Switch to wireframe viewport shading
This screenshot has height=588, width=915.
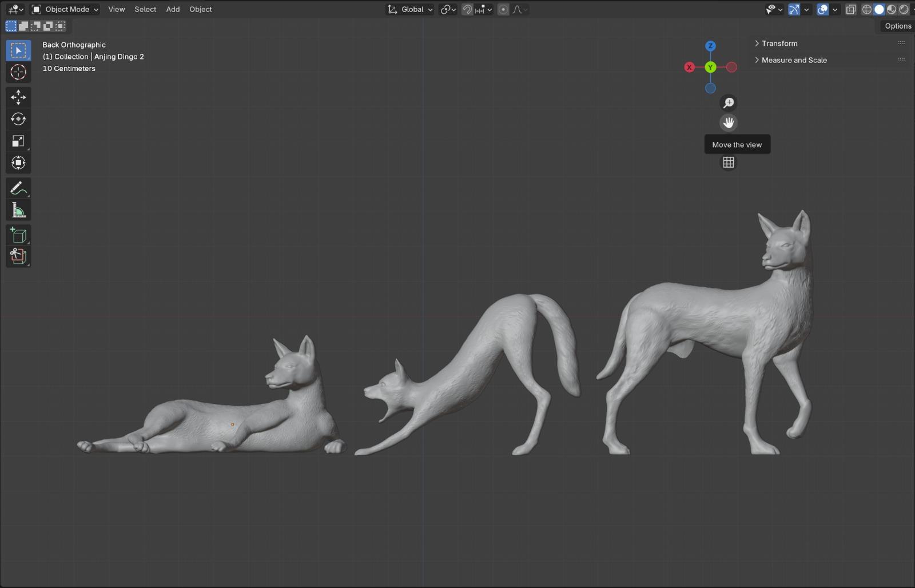click(x=867, y=9)
